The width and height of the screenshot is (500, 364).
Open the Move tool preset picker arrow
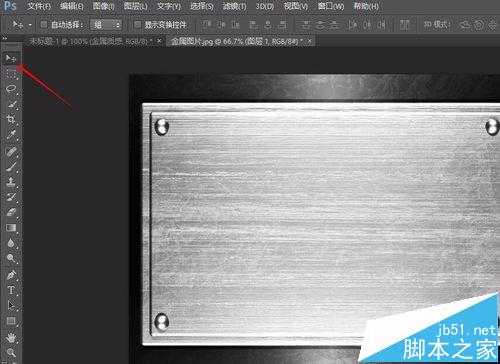(x=30, y=25)
